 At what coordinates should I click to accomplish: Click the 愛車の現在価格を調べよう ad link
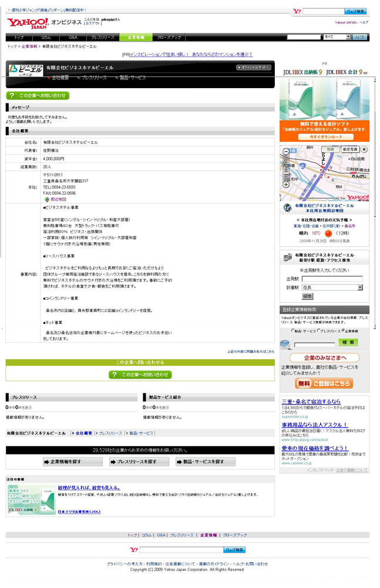[315, 449]
